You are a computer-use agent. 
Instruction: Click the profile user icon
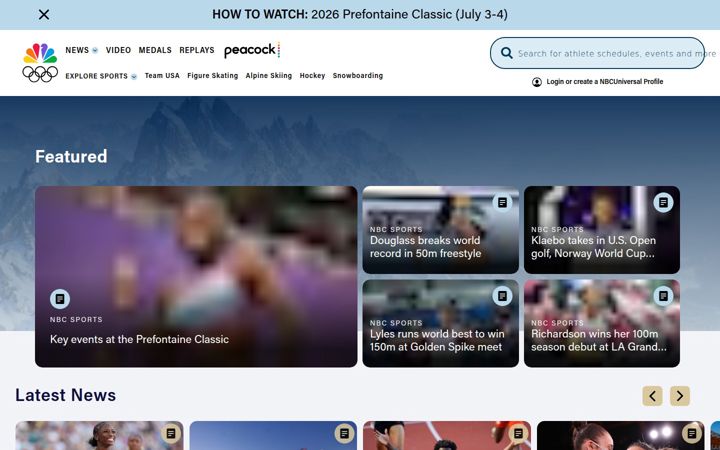click(537, 82)
